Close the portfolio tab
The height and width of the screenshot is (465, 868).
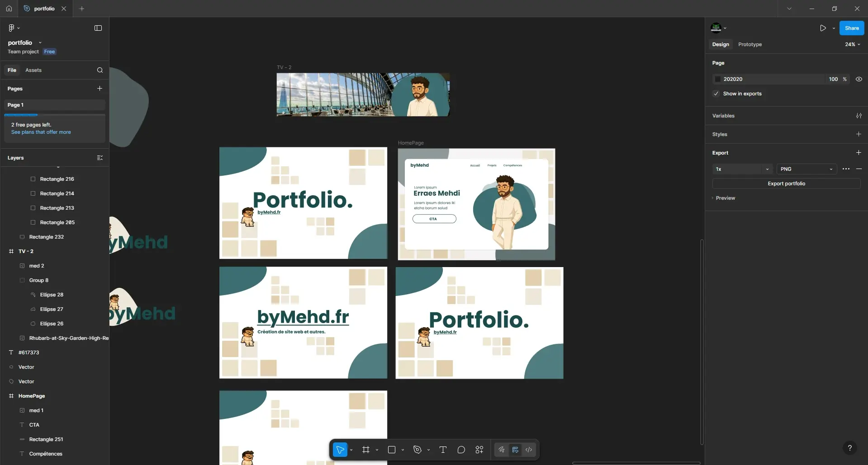(x=64, y=9)
